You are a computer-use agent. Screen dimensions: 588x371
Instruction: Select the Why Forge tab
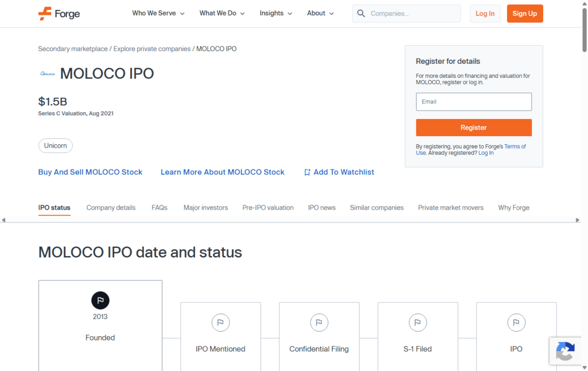click(514, 208)
